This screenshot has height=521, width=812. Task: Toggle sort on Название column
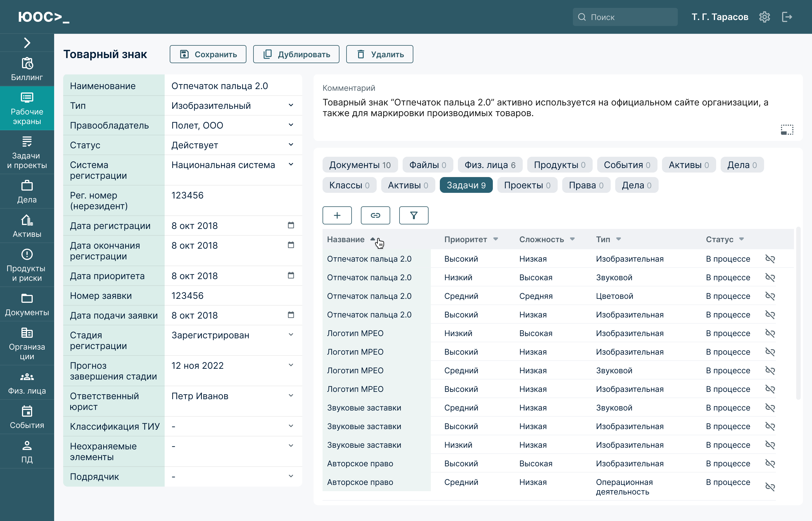tap(351, 239)
